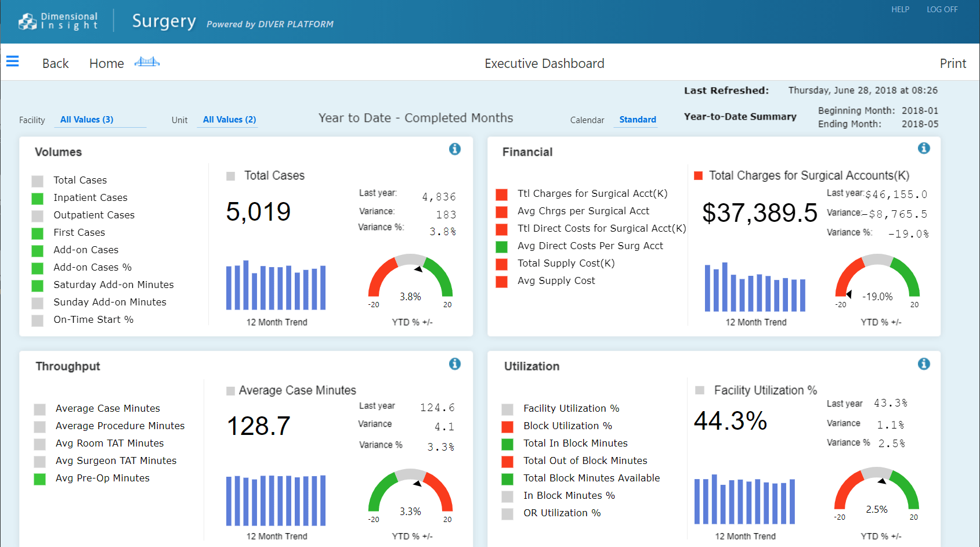The width and height of the screenshot is (980, 547).
Task: Open the hamburger navigation menu
Action: click(12, 61)
